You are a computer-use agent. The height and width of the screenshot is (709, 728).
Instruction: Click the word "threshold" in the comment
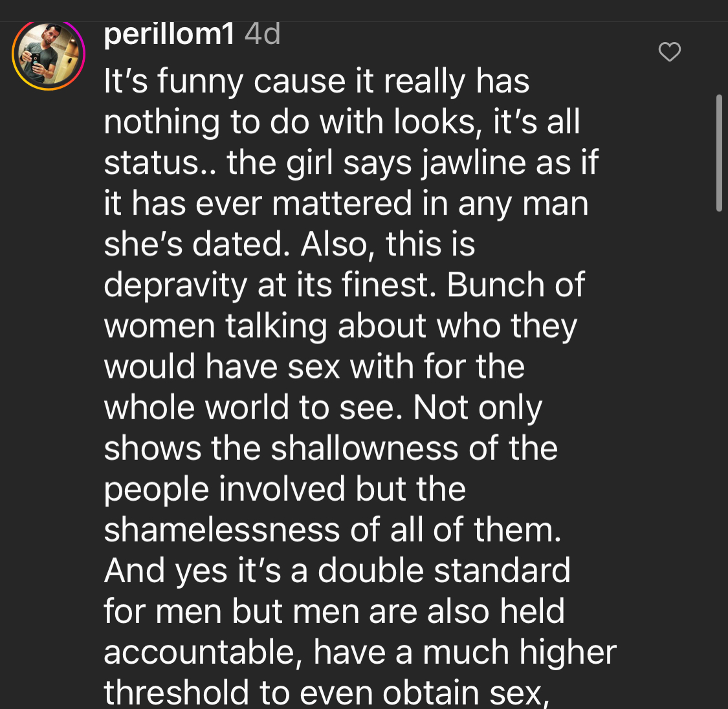176,692
